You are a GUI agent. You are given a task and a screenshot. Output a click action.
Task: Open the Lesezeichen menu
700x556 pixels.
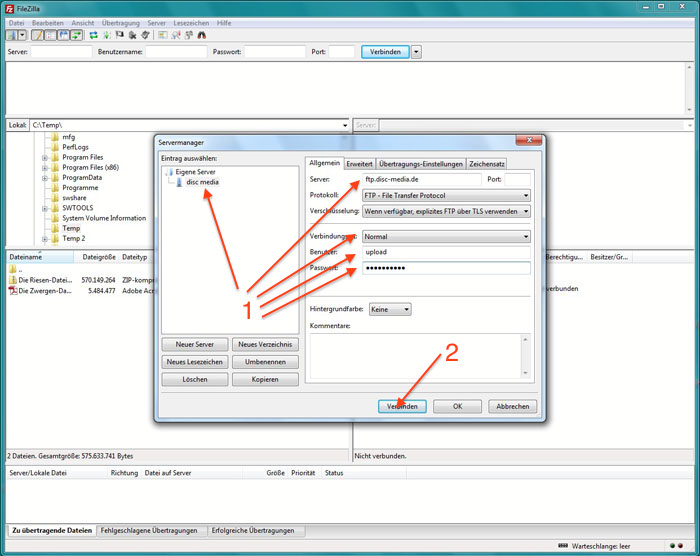tap(191, 23)
